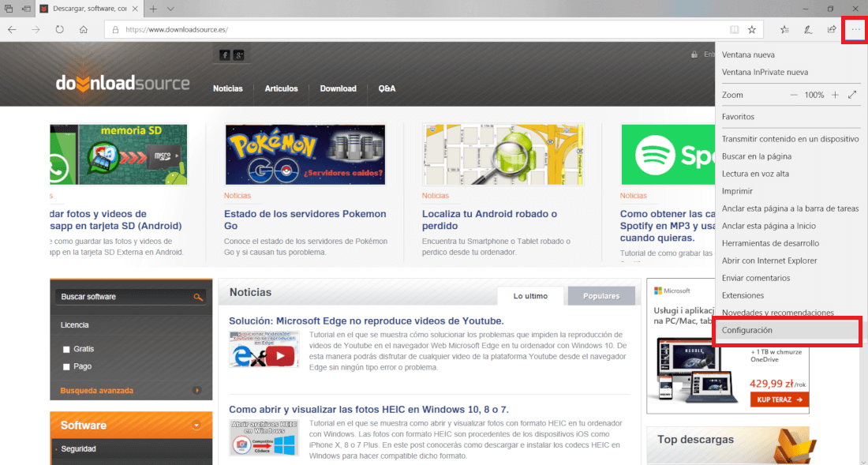Image resolution: width=868 pixels, height=465 pixels.
Task: Click the Android map magnifier thumbnail
Action: 503,155
